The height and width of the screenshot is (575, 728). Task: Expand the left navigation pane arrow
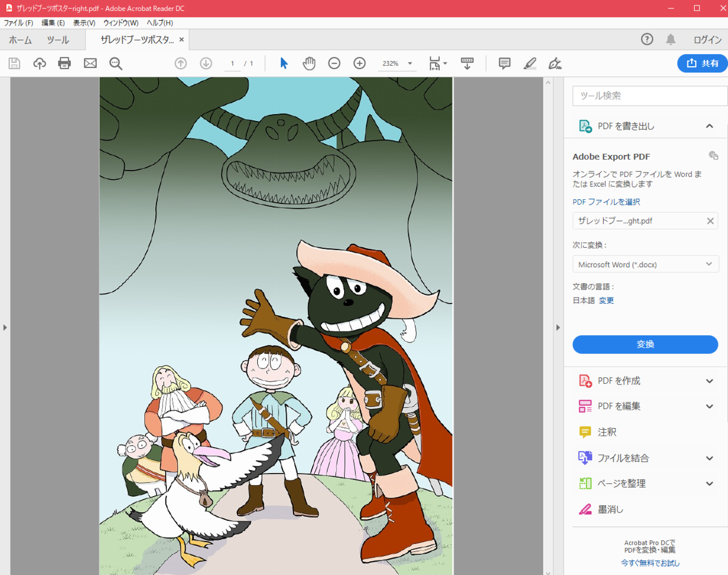click(5, 327)
